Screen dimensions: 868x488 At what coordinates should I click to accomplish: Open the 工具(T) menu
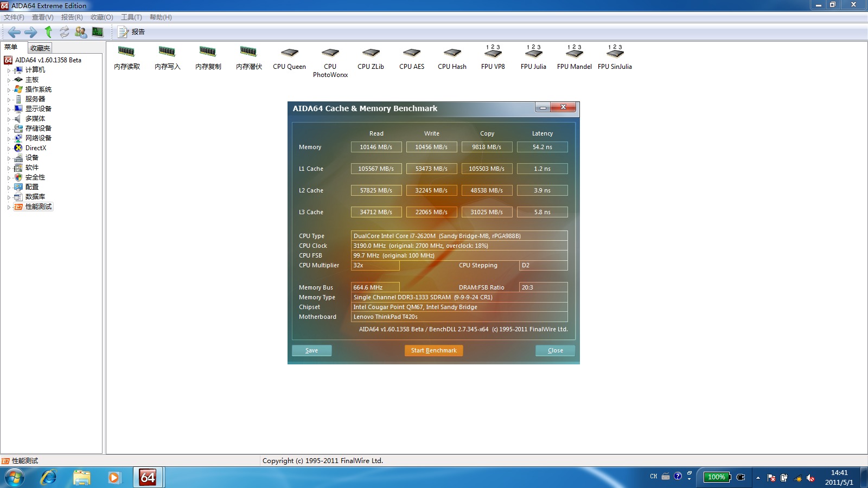click(131, 17)
